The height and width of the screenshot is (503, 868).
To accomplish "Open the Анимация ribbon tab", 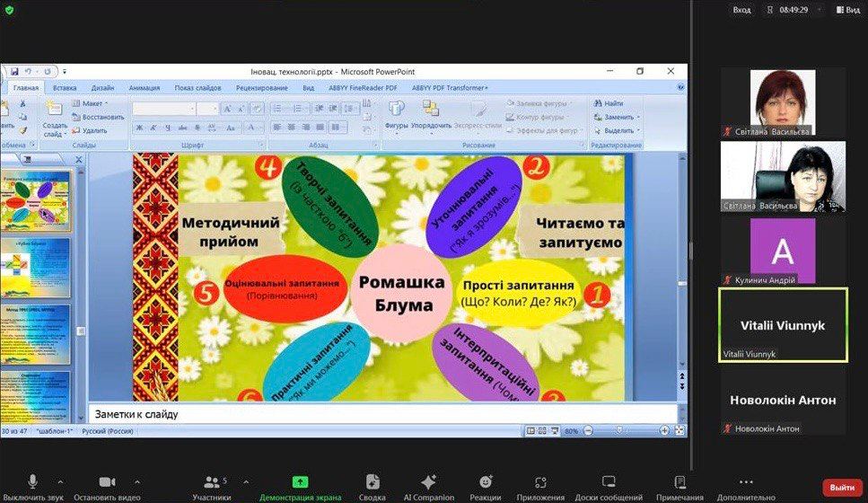I will (144, 88).
